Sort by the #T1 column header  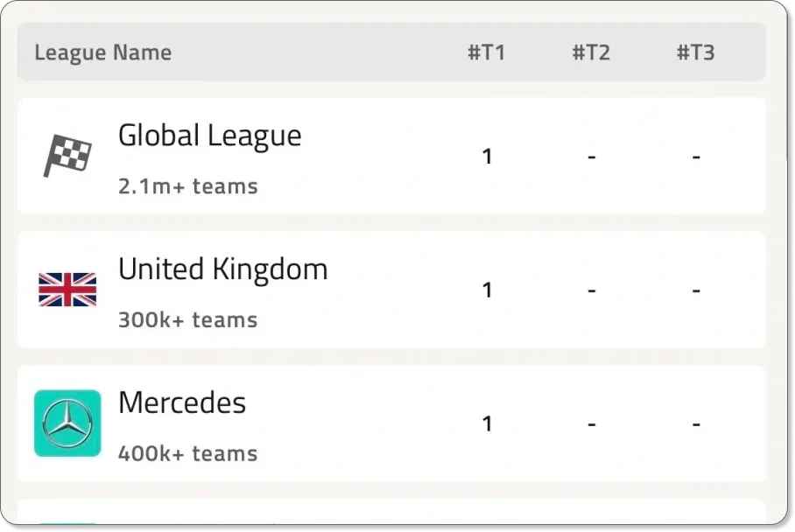pyautogui.click(x=487, y=52)
